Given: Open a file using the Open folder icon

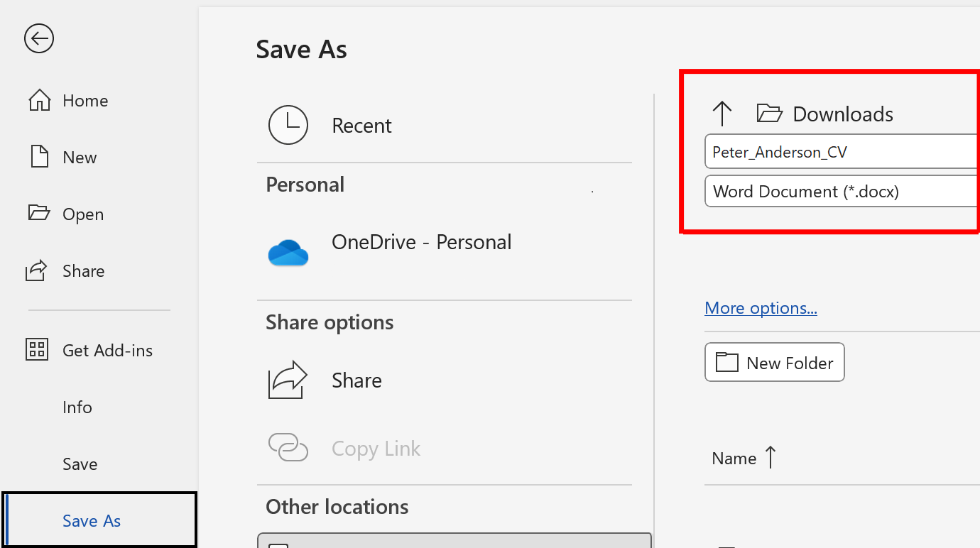Looking at the screenshot, I should pos(39,214).
